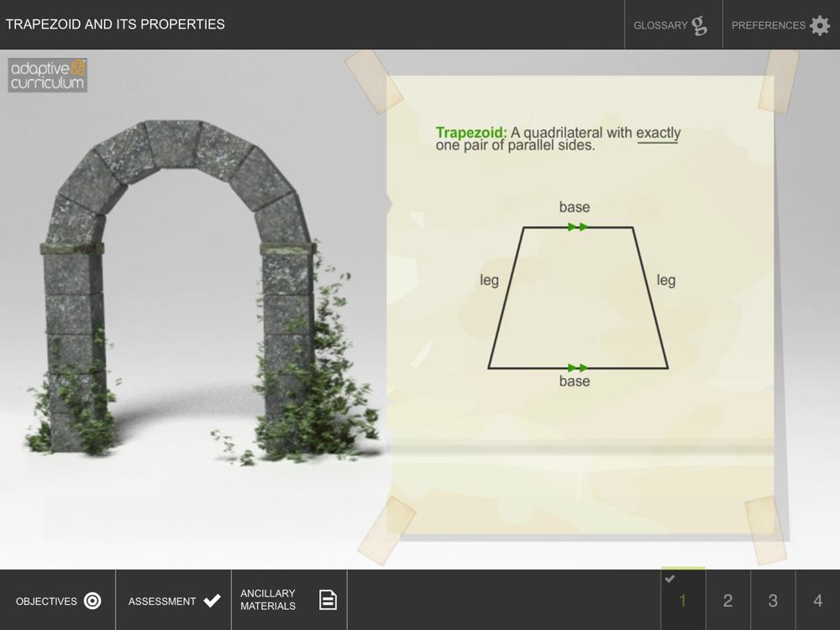
Task: Open the ASSESSMENT section
Action: [x=174, y=601]
